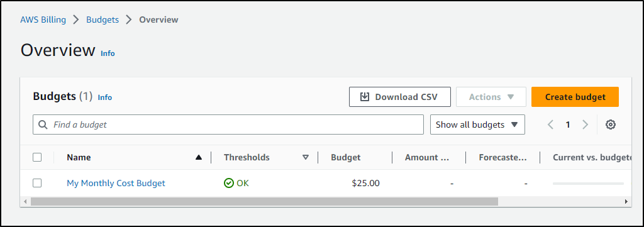Click the scrollbar right arrow
Image resolution: width=644 pixels, height=227 pixels.
pyautogui.click(x=626, y=202)
